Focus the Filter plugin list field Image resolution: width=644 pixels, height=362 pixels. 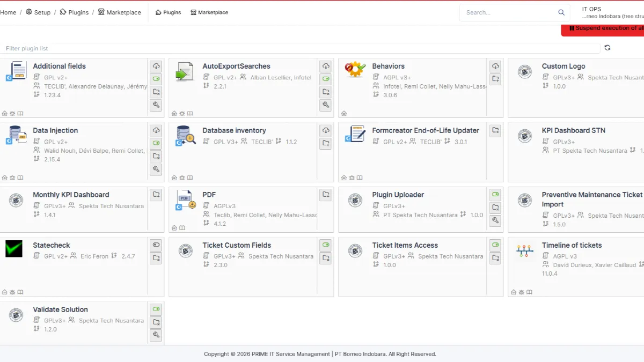coord(301,48)
